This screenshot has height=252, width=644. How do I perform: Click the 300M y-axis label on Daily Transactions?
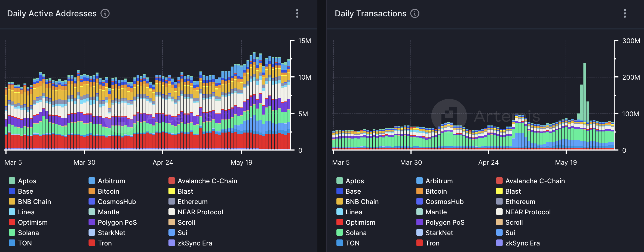pos(631,41)
